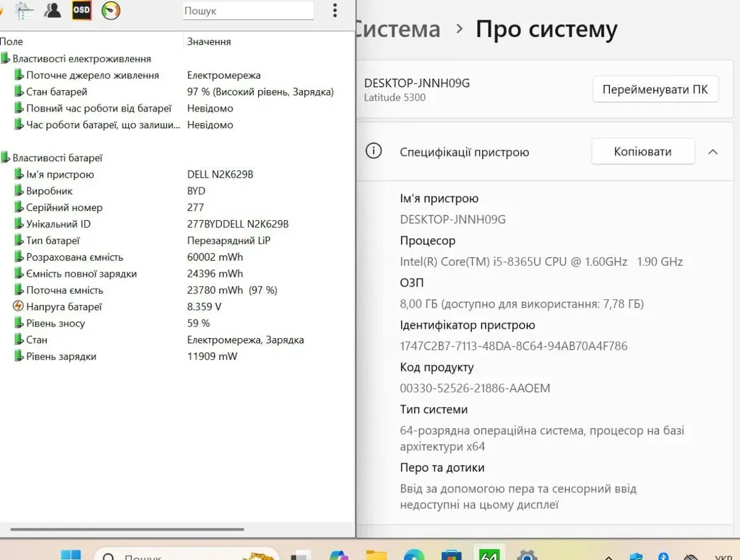Focus the Пошук search field in AIDA64
The height and width of the screenshot is (560, 740).
click(x=248, y=10)
